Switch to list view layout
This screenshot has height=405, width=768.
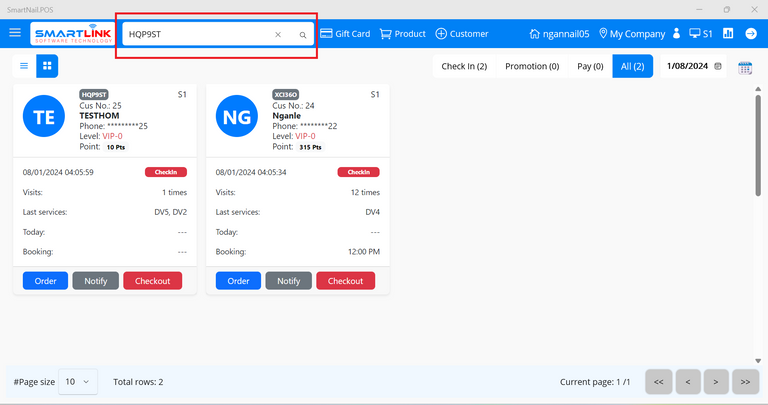pyautogui.click(x=24, y=66)
